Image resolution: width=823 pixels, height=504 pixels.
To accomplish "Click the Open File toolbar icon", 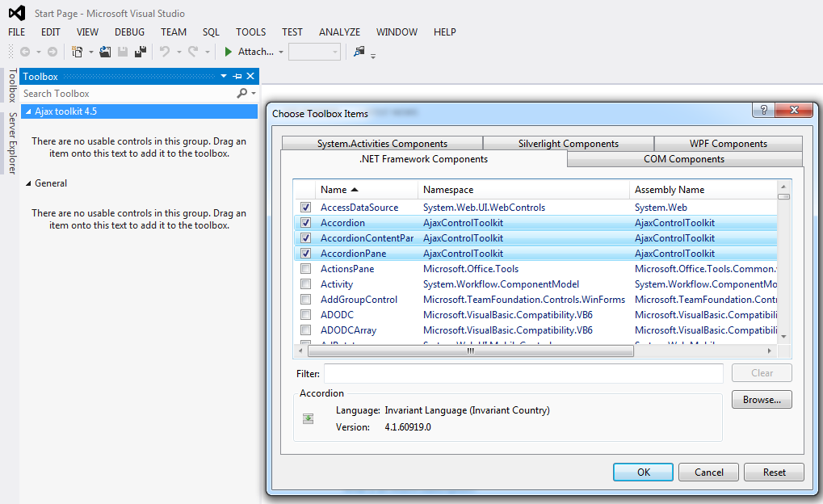I will [x=105, y=52].
